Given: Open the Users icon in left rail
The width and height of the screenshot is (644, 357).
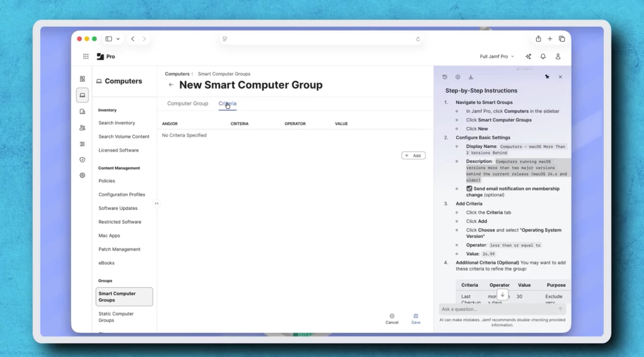Looking at the screenshot, I should (x=82, y=128).
